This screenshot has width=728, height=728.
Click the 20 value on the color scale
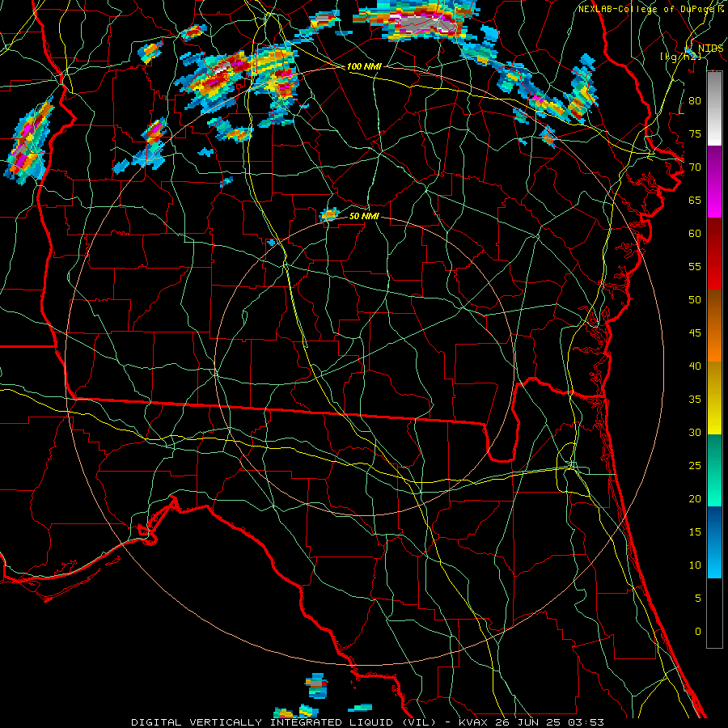pos(695,499)
